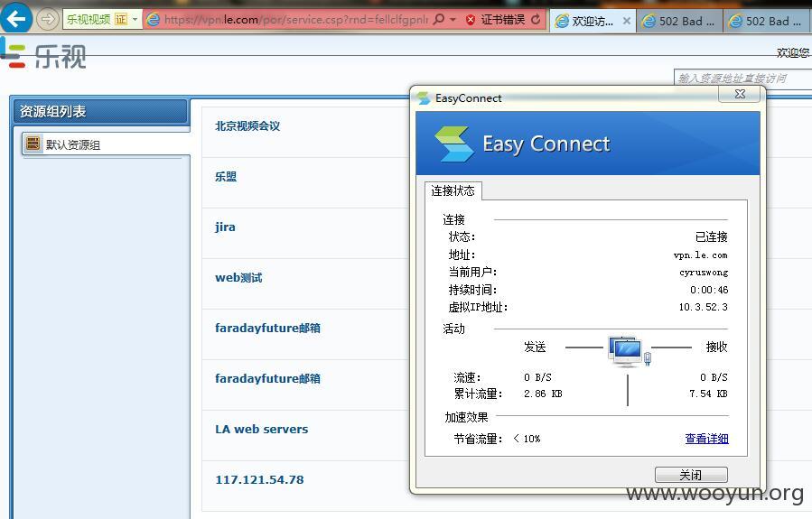Open the second faradayfuture邮箱 link
The image size is (812, 519).
(x=267, y=378)
